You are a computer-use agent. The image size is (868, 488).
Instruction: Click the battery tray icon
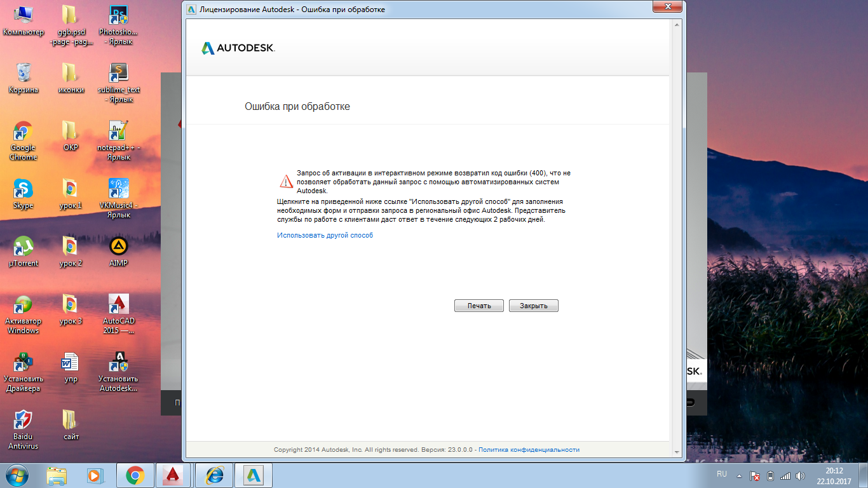(771, 475)
